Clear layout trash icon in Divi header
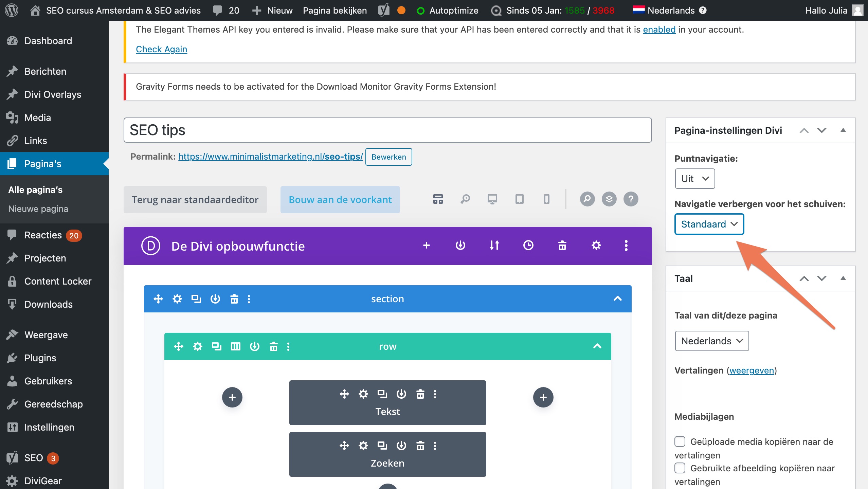The width and height of the screenshot is (868, 489). (x=562, y=245)
